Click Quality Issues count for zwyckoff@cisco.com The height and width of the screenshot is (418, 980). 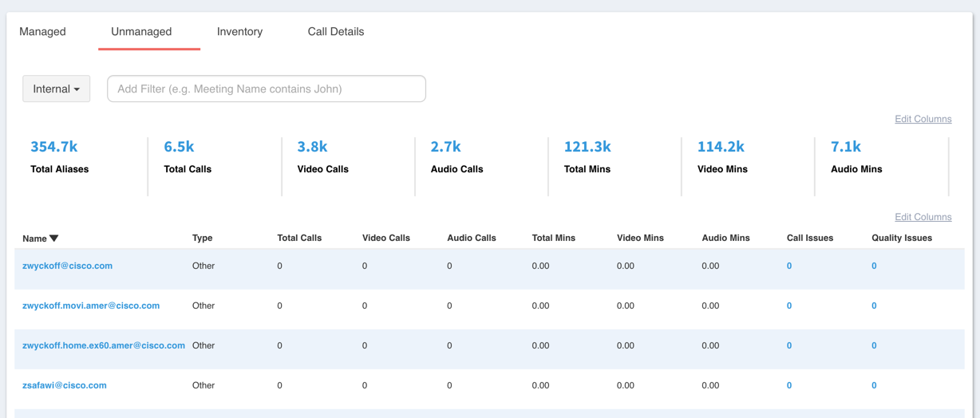[874, 266]
